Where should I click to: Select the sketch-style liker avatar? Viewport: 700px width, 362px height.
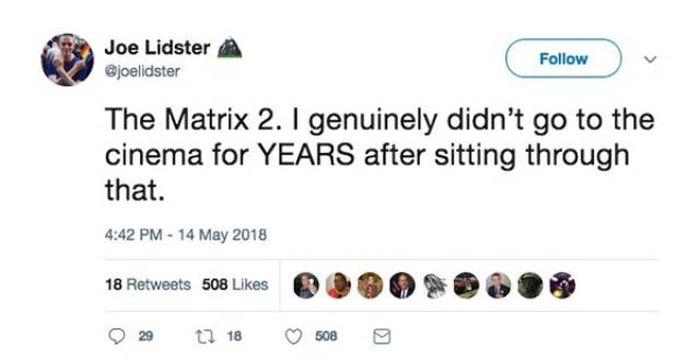point(434,285)
